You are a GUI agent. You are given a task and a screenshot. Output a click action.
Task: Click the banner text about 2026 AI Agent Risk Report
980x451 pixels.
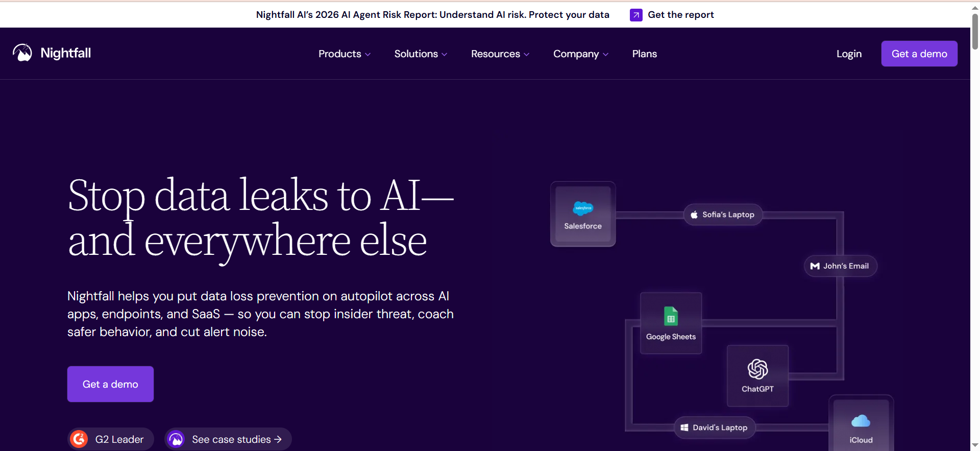433,15
